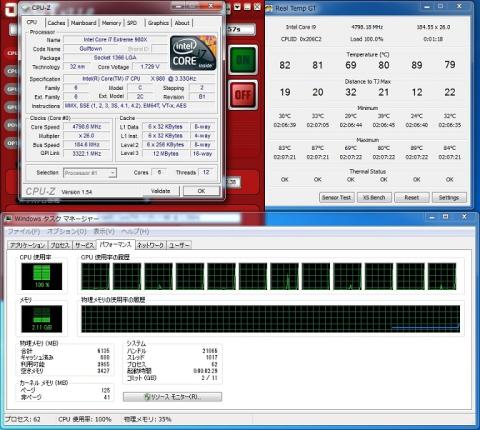Click the Bus Speed value '184.6 MHz'

(86, 145)
